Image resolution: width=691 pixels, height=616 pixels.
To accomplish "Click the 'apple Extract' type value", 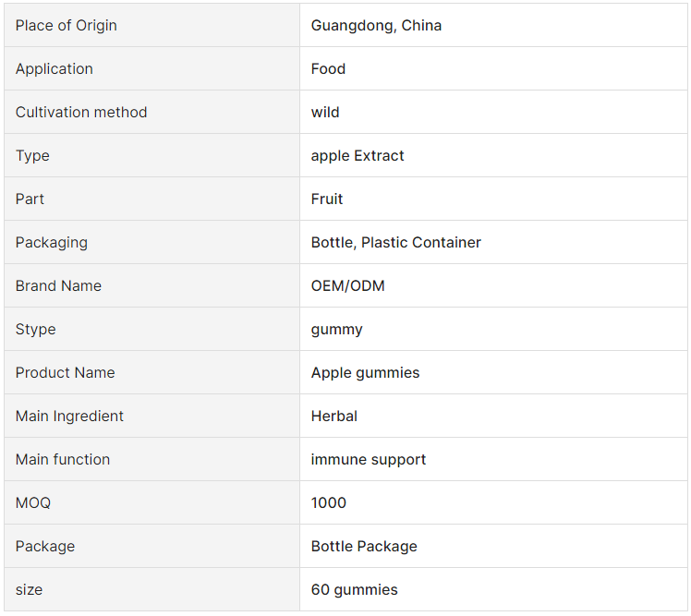I will point(358,156).
